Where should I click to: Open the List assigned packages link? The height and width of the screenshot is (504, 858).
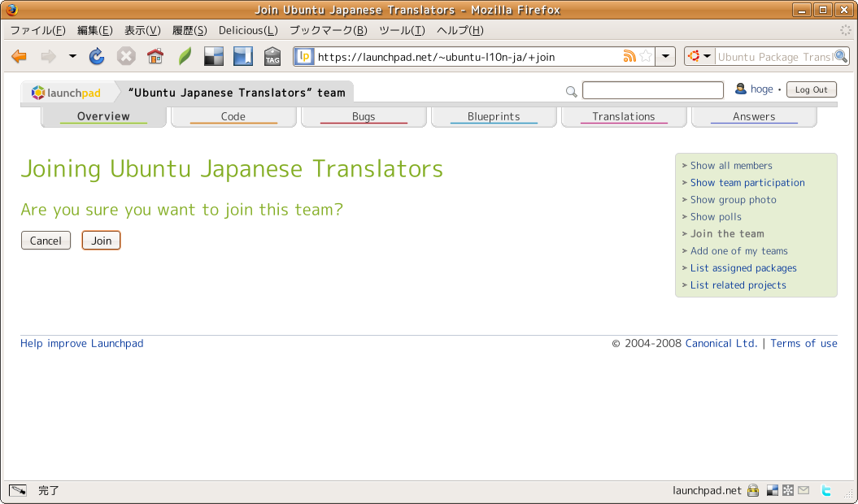743,268
